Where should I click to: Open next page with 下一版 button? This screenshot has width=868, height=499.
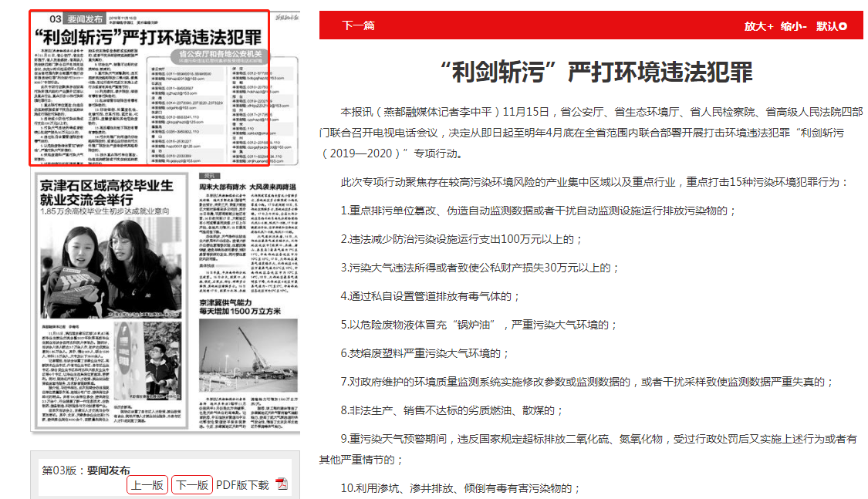pos(191,485)
